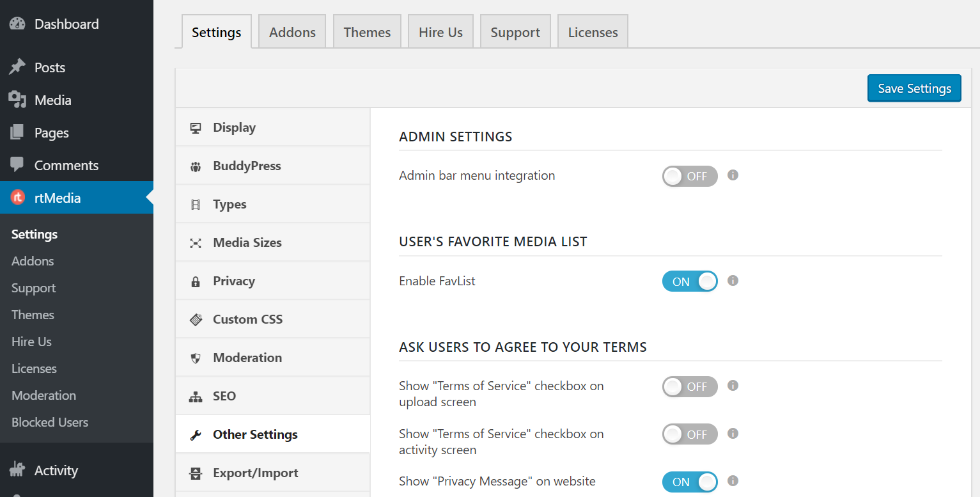Disable Show Privacy Message on website
Viewport: 980px width, 497px height.
pyautogui.click(x=690, y=482)
